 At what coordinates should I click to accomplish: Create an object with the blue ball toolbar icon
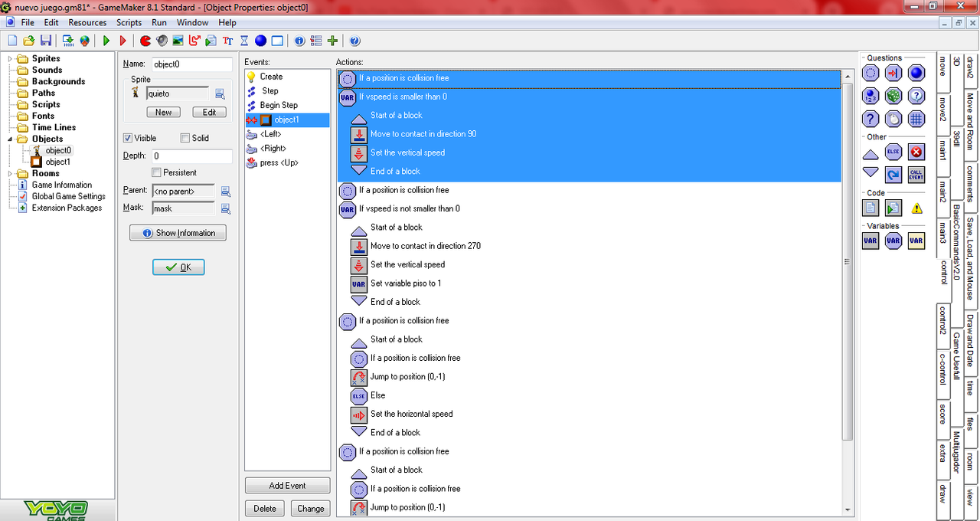click(260, 41)
